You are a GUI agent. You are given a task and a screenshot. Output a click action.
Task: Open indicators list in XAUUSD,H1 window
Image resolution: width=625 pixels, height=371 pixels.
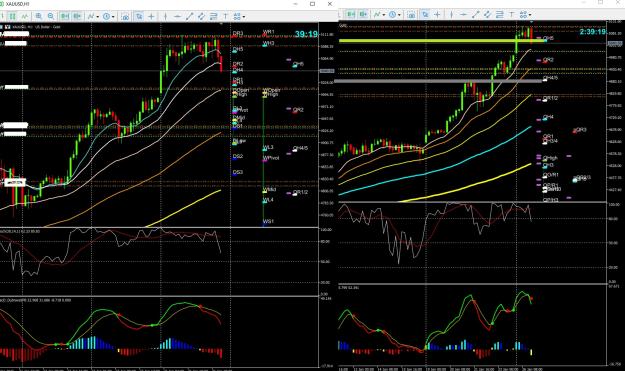[x=91, y=16]
